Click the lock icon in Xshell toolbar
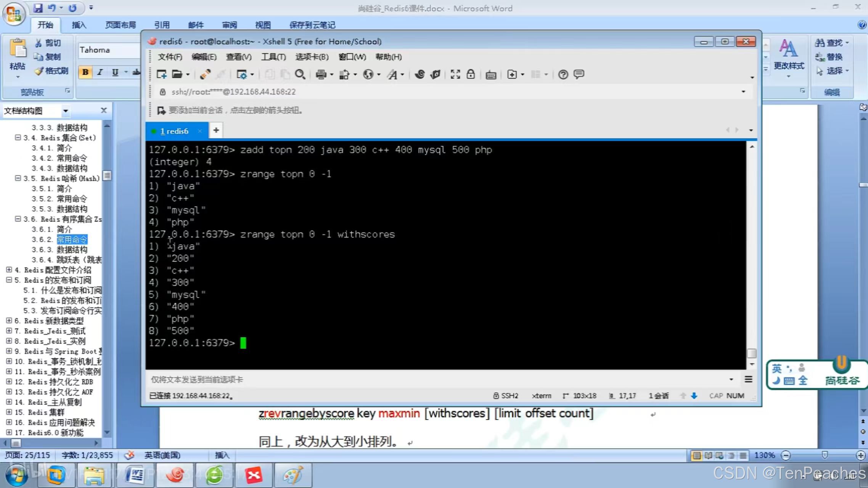The image size is (868, 488). coord(471,74)
